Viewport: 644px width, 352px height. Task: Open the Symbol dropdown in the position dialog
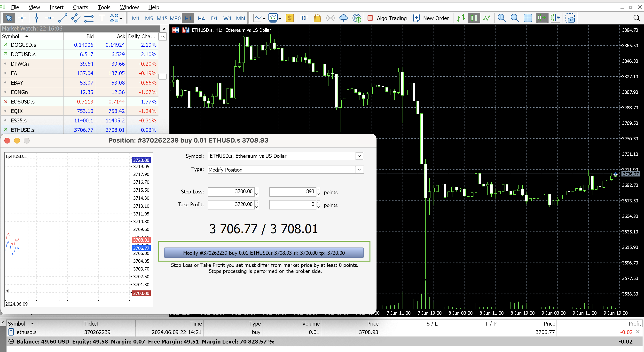coord(359,156)
